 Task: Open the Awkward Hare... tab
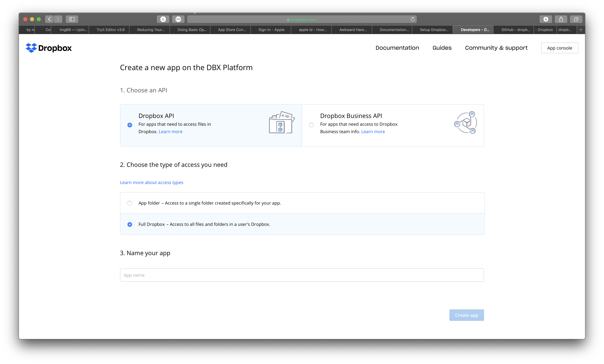click(352, 30)
